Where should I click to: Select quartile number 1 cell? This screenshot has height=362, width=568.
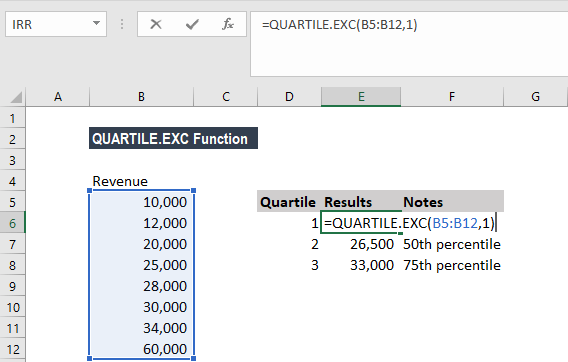click(x=289, y=223)
